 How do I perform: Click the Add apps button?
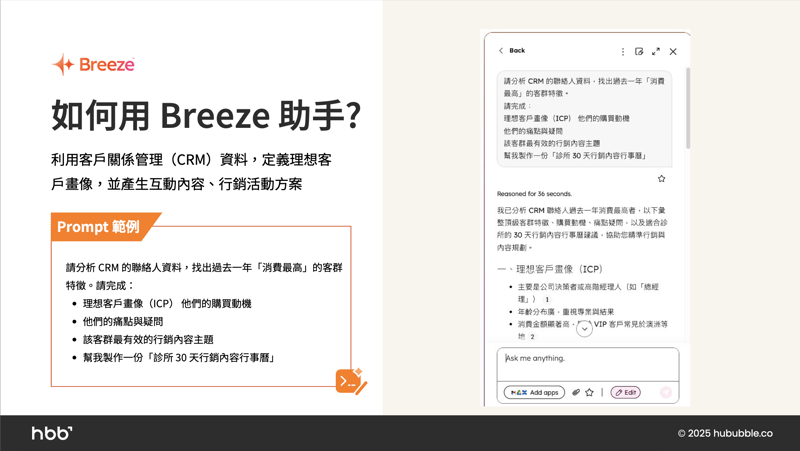(x=534, y=393)
